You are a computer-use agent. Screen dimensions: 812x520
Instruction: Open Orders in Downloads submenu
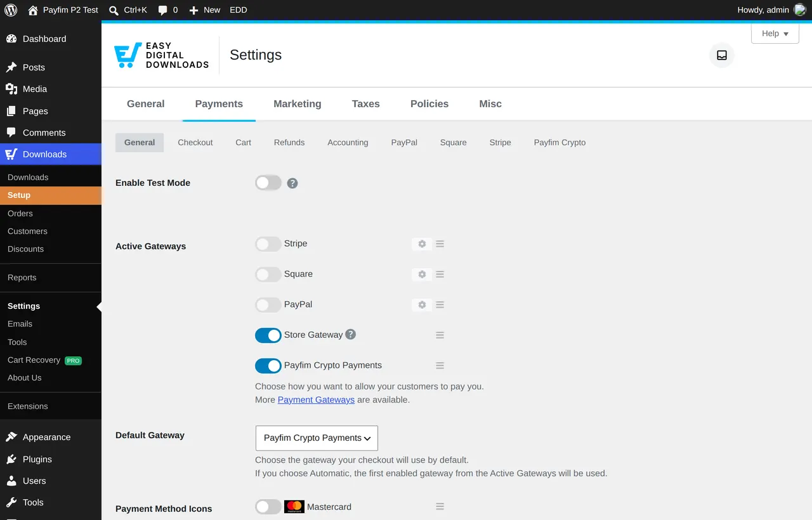pos(51,214)
